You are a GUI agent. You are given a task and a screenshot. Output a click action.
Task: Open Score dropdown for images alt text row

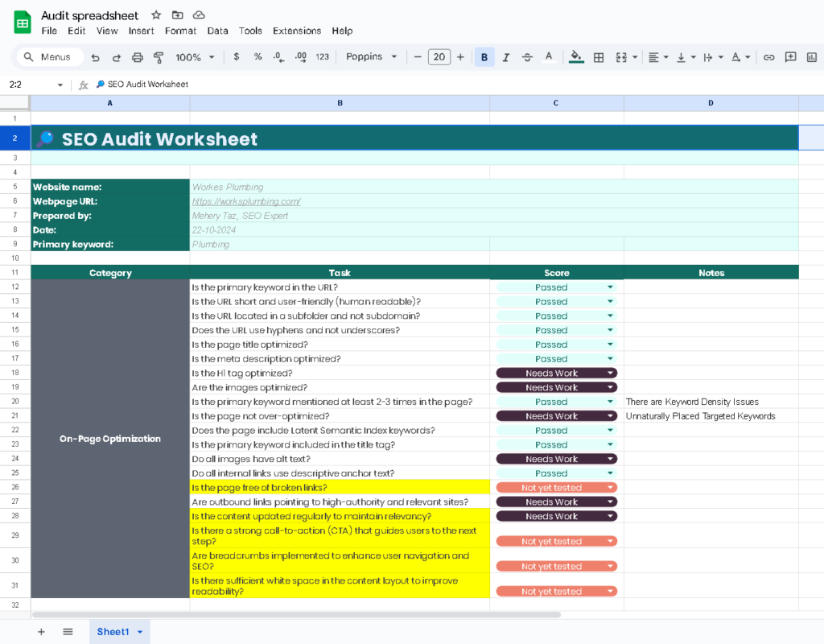click(610, 459)
